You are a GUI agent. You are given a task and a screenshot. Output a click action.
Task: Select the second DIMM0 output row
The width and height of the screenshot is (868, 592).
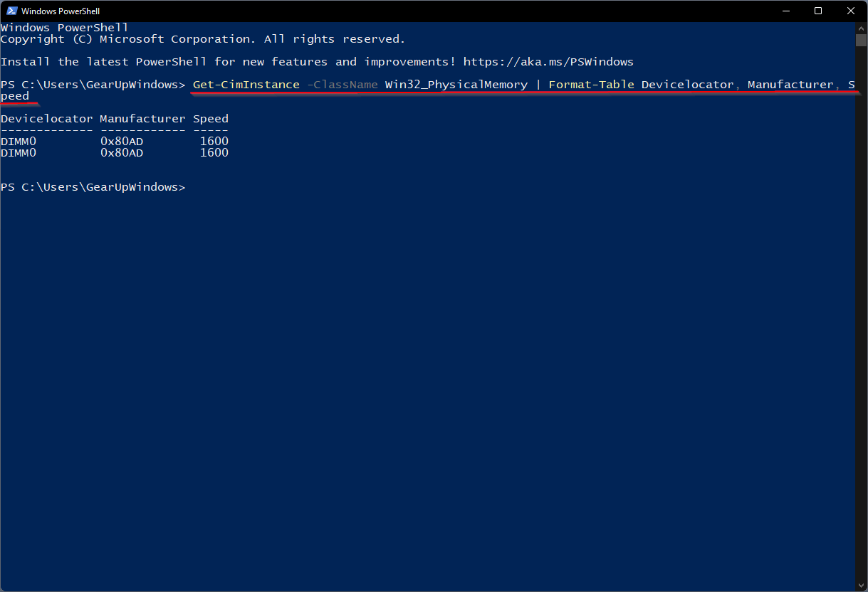[x=18, y=152]
